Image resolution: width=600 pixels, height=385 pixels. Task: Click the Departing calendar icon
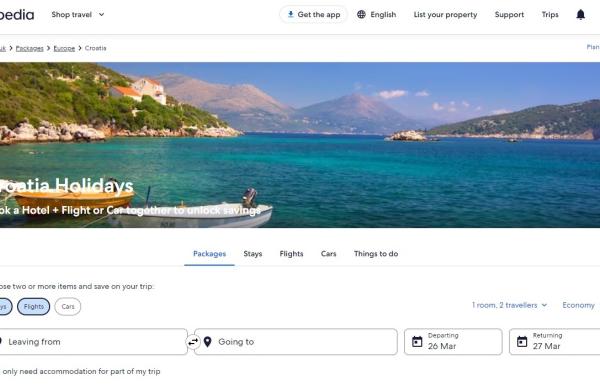click(x=417, y=341)
